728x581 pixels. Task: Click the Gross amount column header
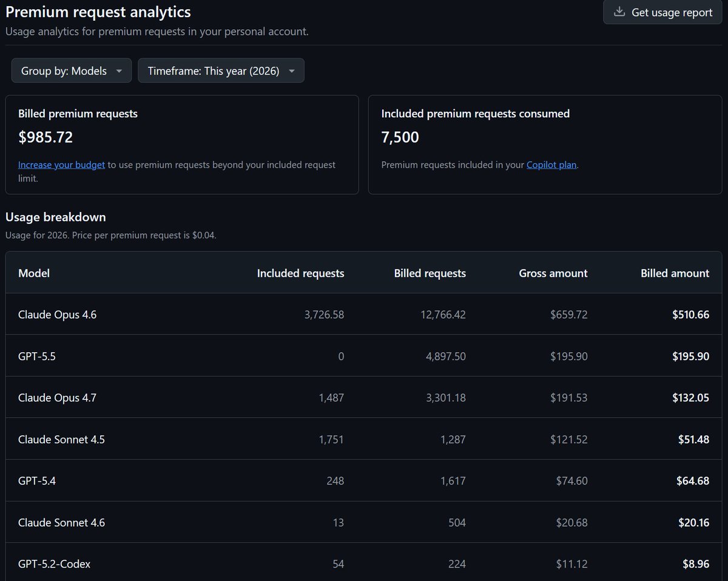point(553,273)
